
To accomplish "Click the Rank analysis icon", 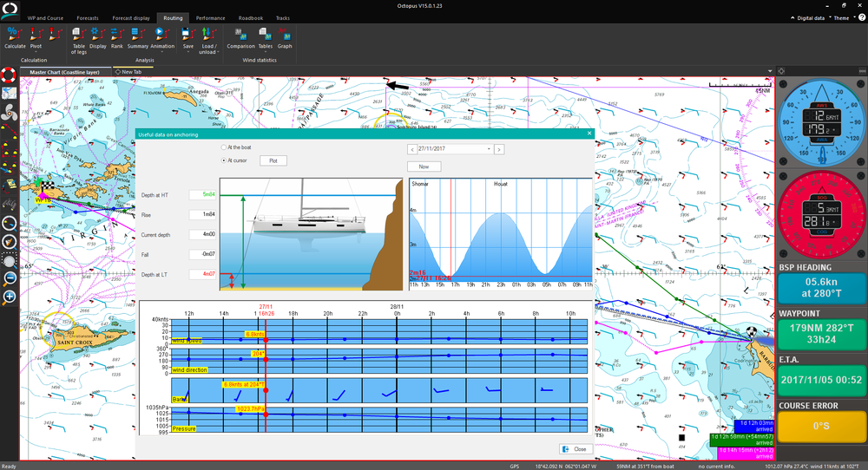I will coord(118,36).
